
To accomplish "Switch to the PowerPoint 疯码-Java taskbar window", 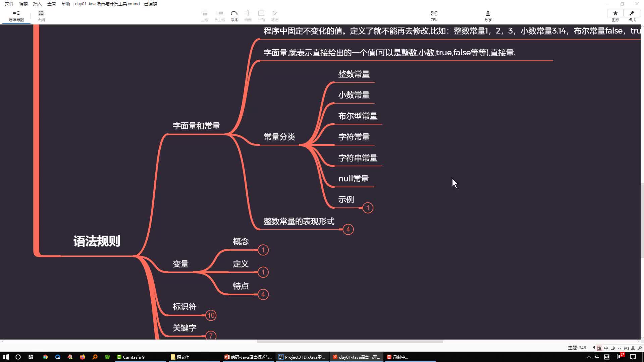I will [249, 357].
